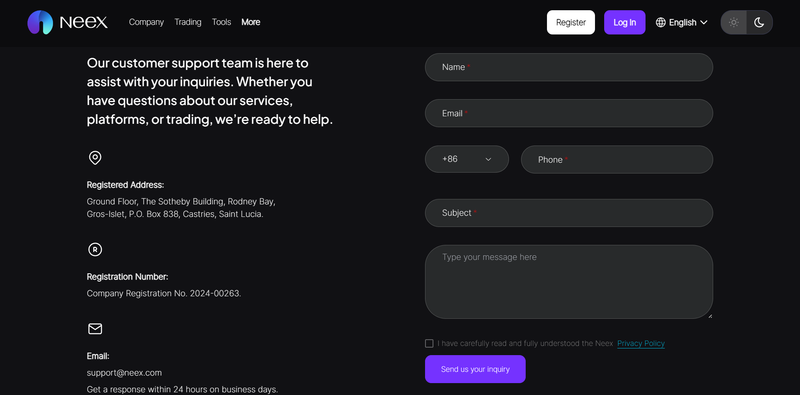Click the registered R circle icon
This screenshot has width=800, height=395.
point(95,250)
